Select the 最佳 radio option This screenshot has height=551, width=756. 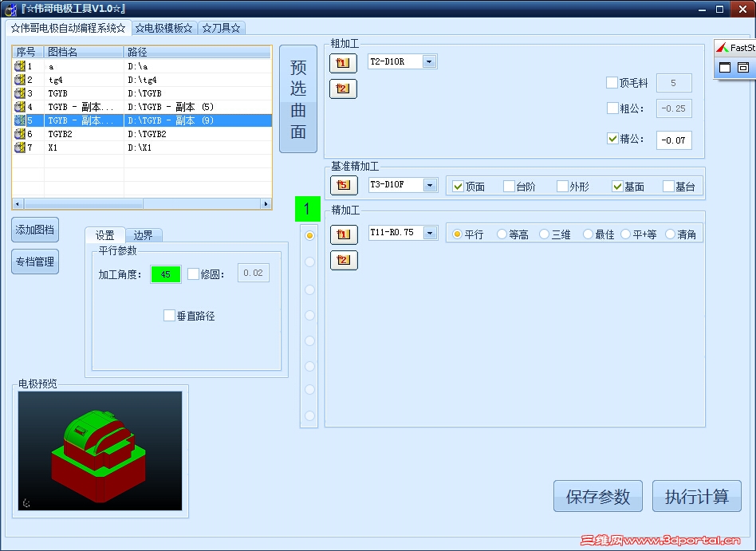588,234
